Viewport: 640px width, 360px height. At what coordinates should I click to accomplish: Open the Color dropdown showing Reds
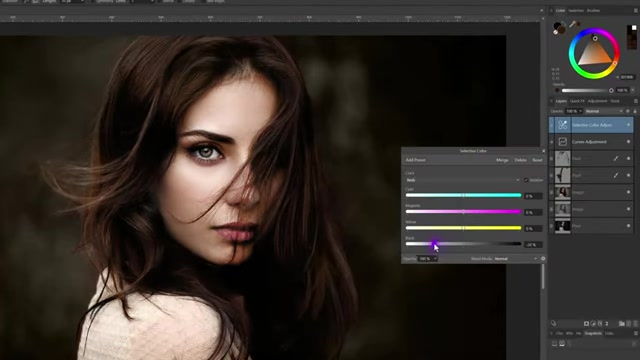click(x=462, y=180)
